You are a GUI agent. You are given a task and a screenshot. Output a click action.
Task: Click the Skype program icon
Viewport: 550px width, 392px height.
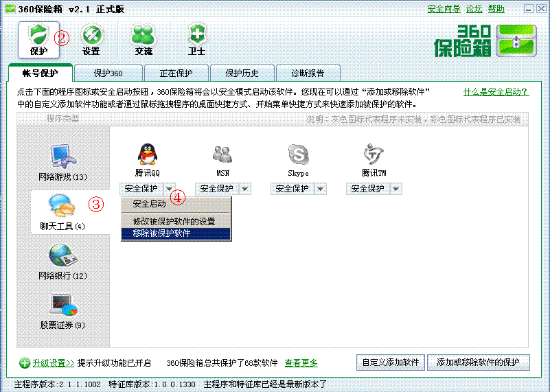click(x=298, y=154)
